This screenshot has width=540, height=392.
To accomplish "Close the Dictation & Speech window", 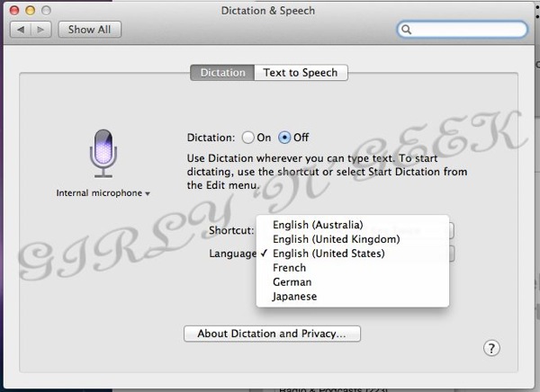I will [14, 11].
